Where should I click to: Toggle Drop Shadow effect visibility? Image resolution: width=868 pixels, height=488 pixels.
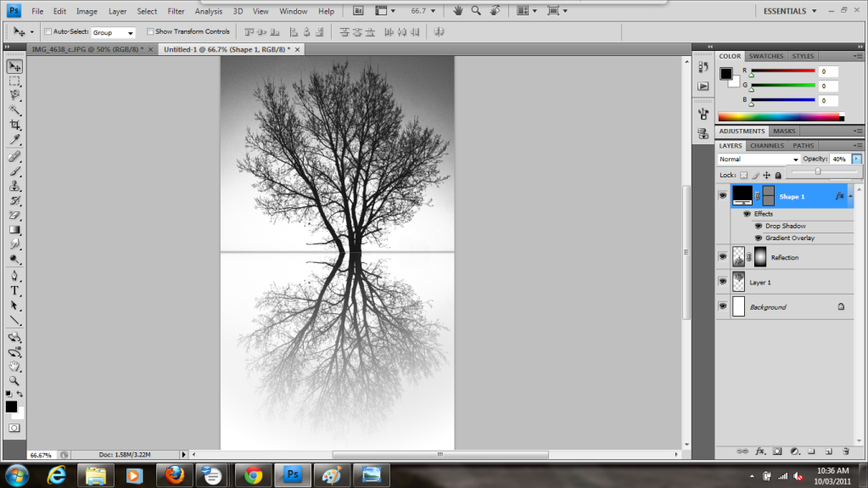point(759,226)
